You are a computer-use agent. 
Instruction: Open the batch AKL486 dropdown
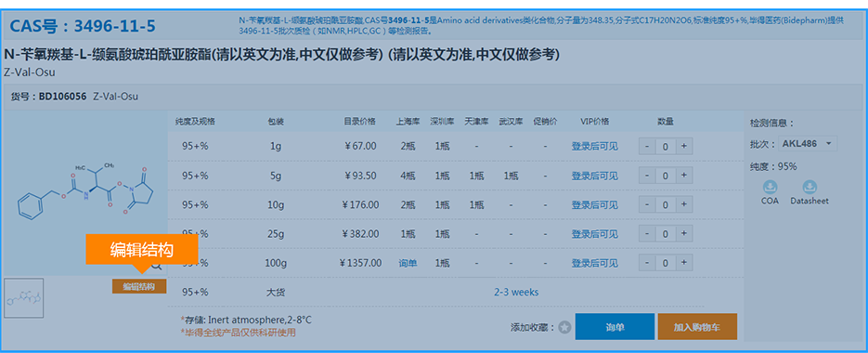pos(808,144)
